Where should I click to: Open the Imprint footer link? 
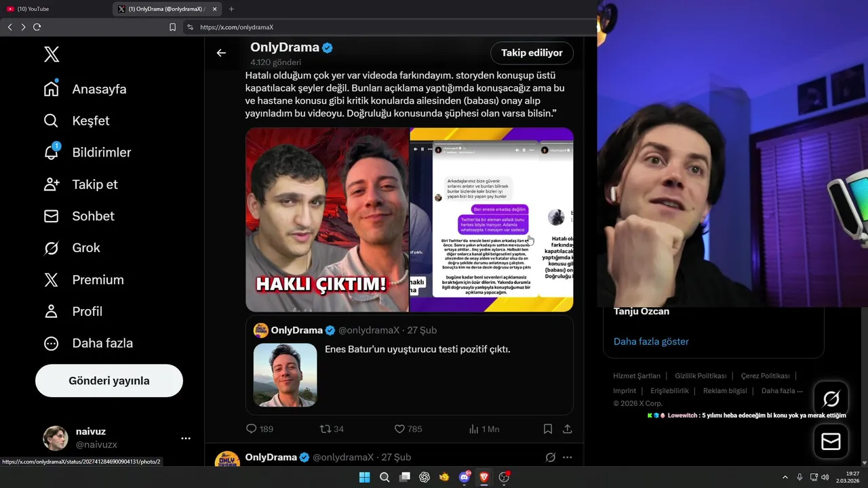coord(625,390)
